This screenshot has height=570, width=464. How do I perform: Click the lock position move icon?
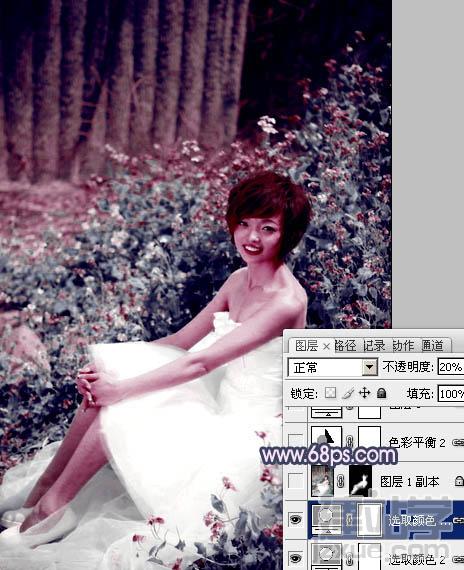pyautogui.click(x=365, y=393)
